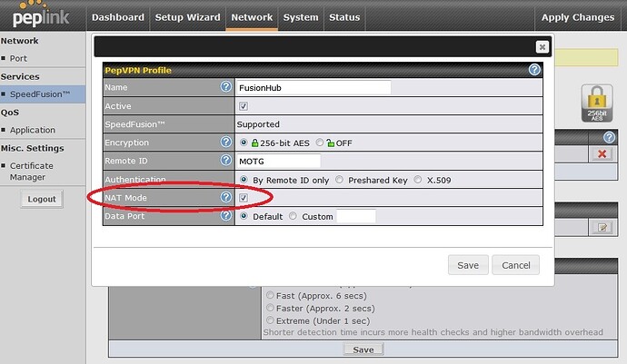Click the PepVPN Profile header help icon

(534, 70)
